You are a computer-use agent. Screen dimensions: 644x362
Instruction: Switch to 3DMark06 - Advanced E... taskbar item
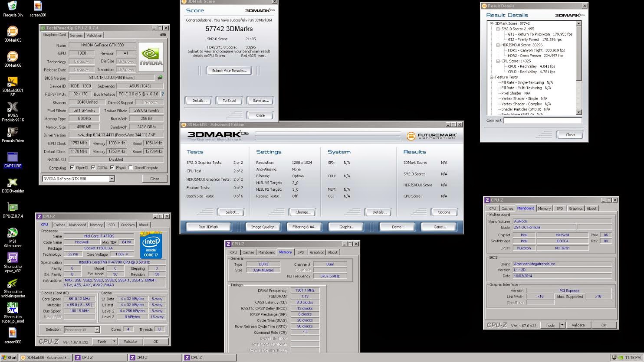pyautogui.click(x=46, y=358)
